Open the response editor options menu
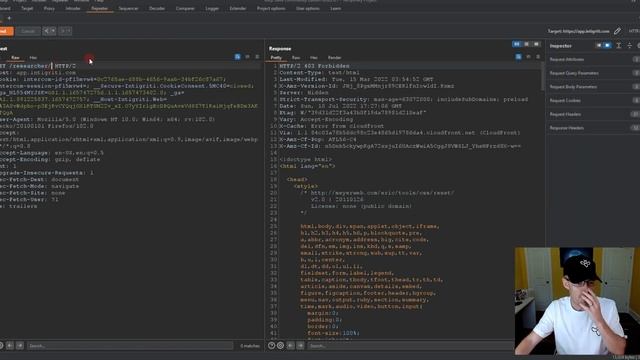640x360 pixels. click(x=538, y=57)
